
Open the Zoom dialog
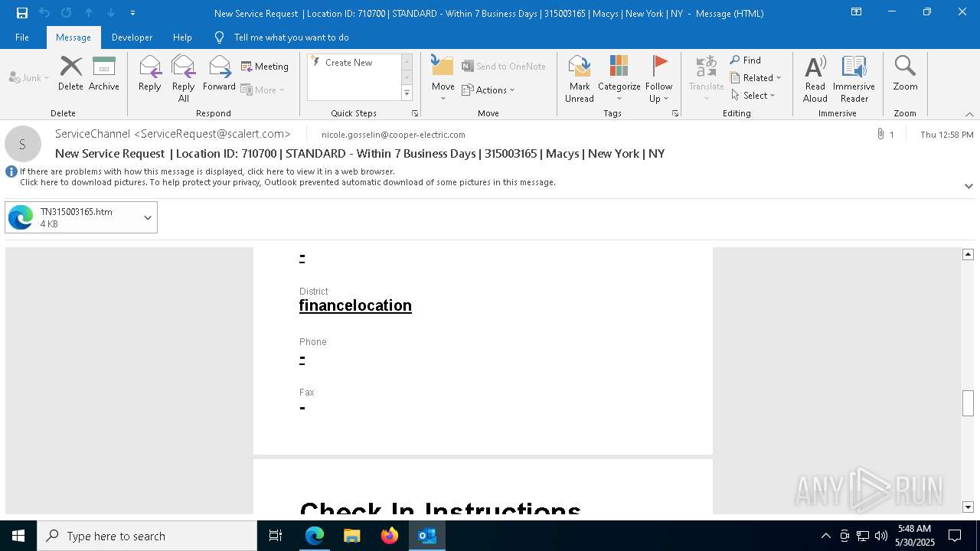click(905, 74)
